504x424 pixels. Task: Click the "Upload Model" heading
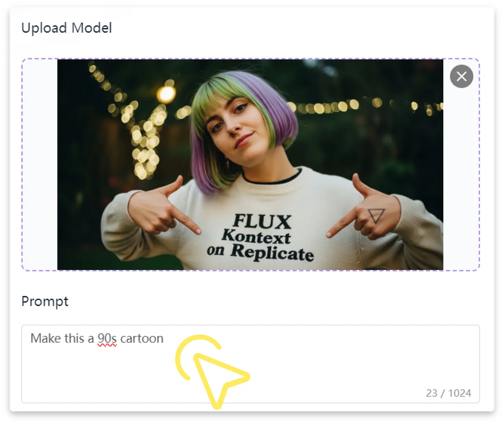coord(67,28)
